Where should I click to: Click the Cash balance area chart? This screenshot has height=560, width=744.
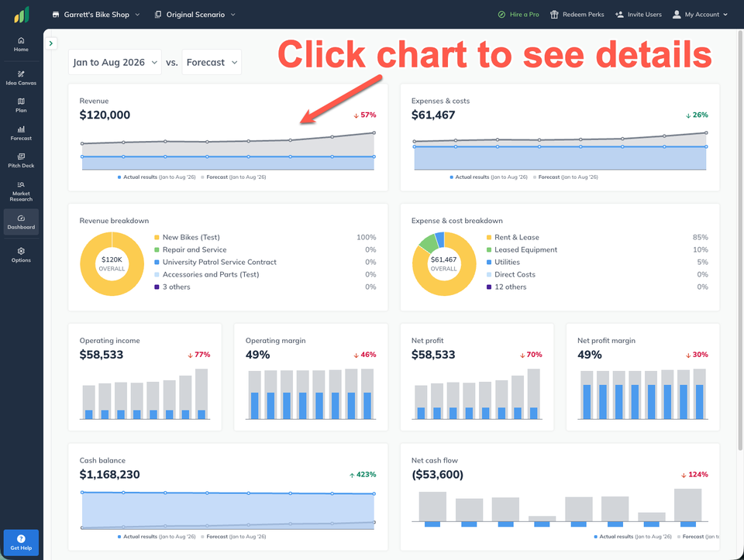(x=228, y=510)
